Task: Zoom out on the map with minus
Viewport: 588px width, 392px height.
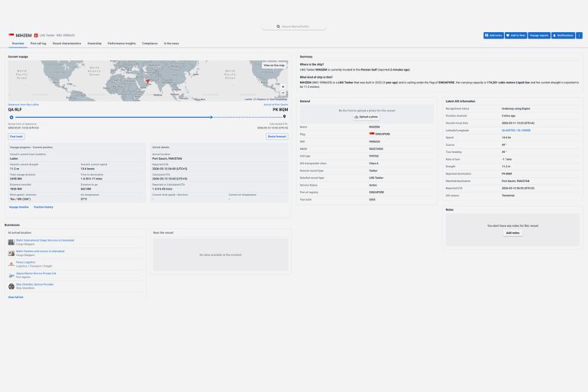Action: (x=283, y=92)
